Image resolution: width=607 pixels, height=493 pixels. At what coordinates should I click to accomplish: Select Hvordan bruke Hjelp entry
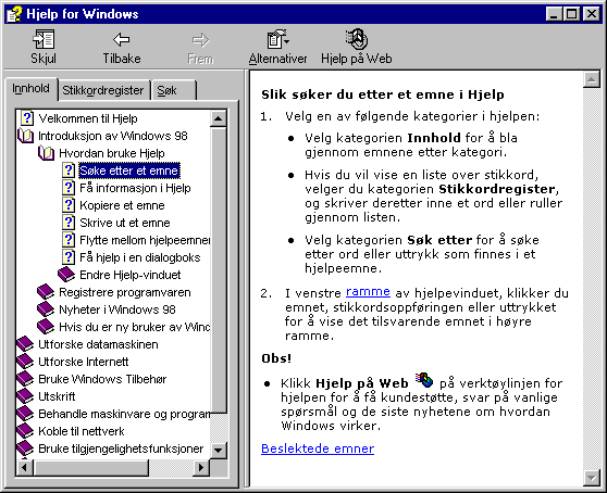click(111, 153)
